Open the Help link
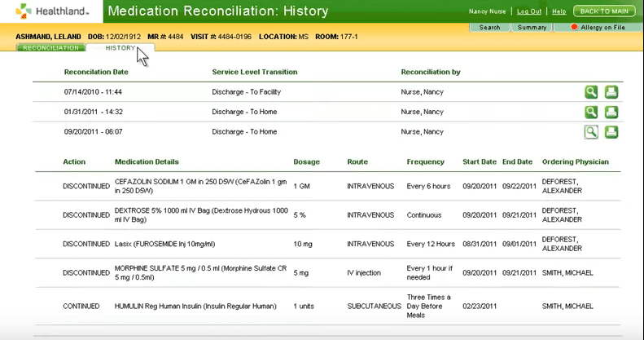The width and height of the screenshot is (644, 340). pyautogui.click(x=559, y=11)
